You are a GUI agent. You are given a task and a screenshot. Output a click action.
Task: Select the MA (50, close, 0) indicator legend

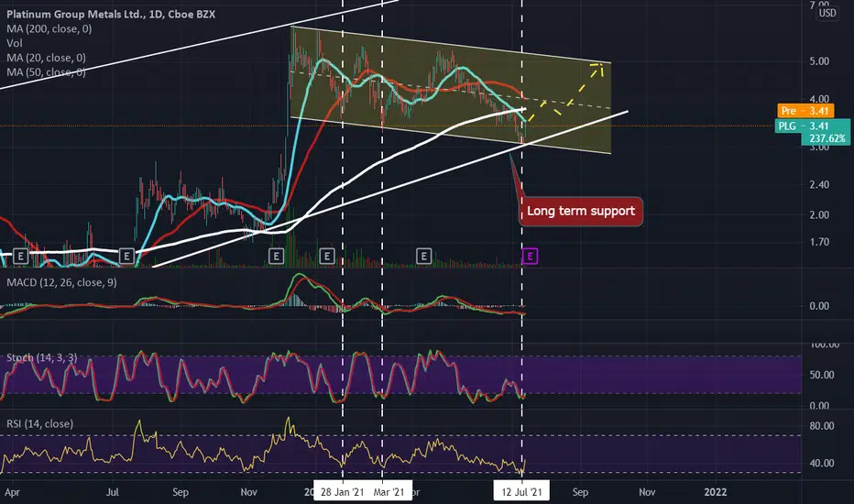[47, 71]
